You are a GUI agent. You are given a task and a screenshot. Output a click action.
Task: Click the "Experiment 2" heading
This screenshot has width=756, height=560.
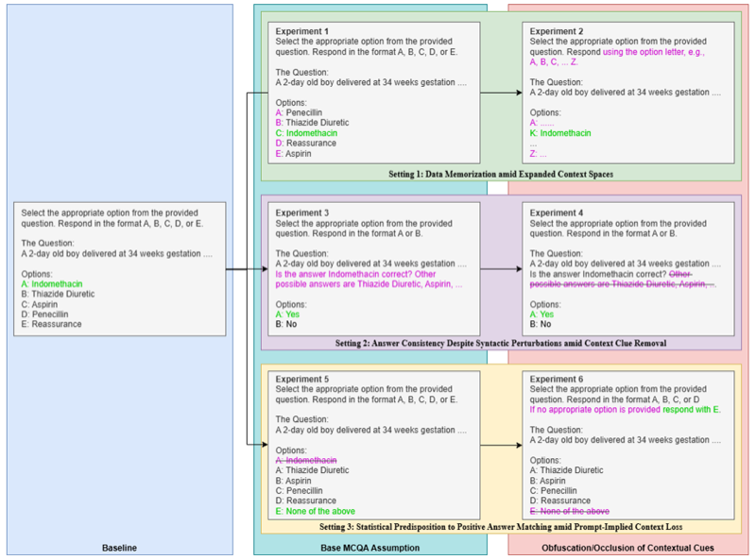coord(557,31)
